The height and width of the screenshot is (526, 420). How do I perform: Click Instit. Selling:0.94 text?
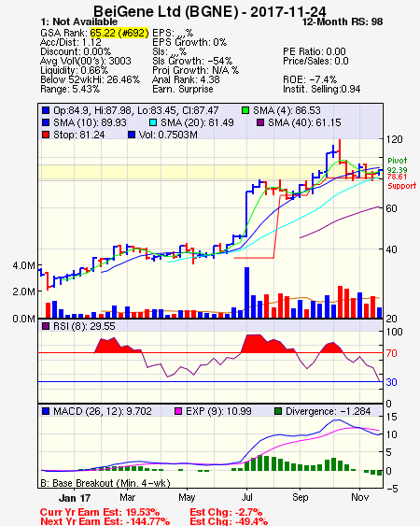[322, 90]
